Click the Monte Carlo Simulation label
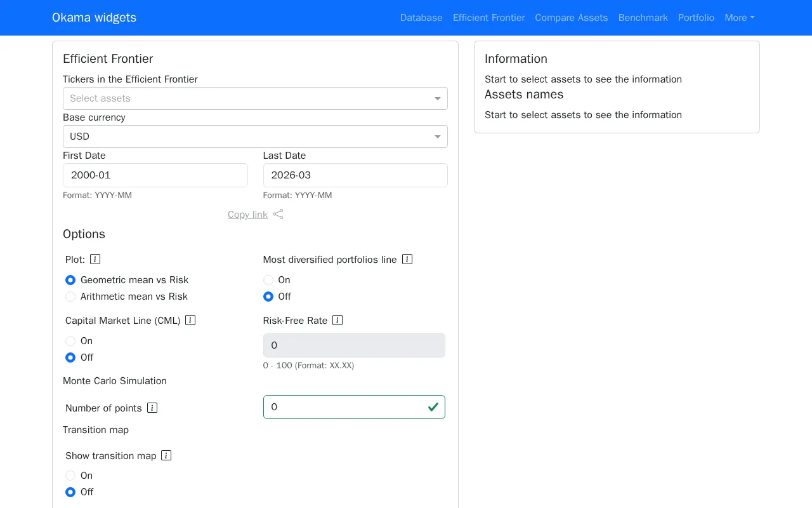Screen dimensions: 812x508 [x=115, y=381]
